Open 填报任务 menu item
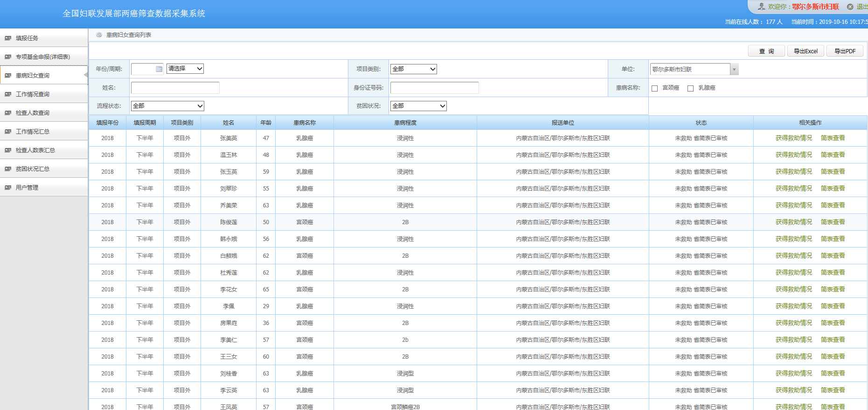 click(x=44, y=38)
